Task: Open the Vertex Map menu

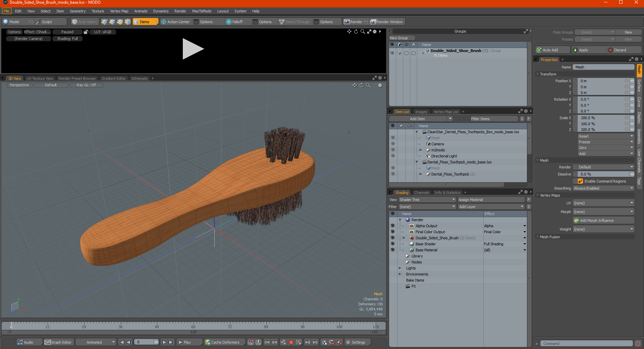Action: point(119,11)
